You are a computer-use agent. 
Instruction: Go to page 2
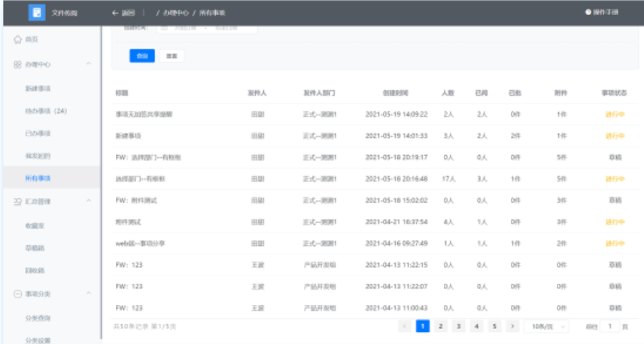click(x=440, y=327)
